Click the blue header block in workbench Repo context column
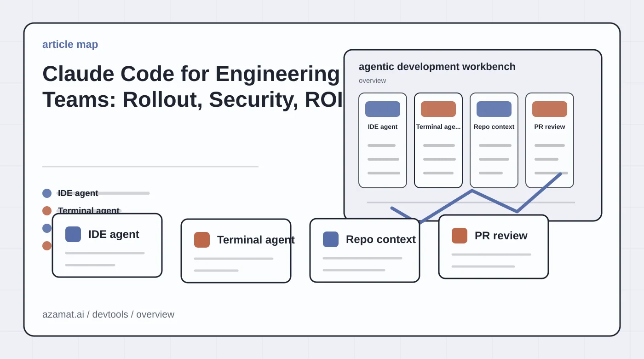 (x=494, y=109)
